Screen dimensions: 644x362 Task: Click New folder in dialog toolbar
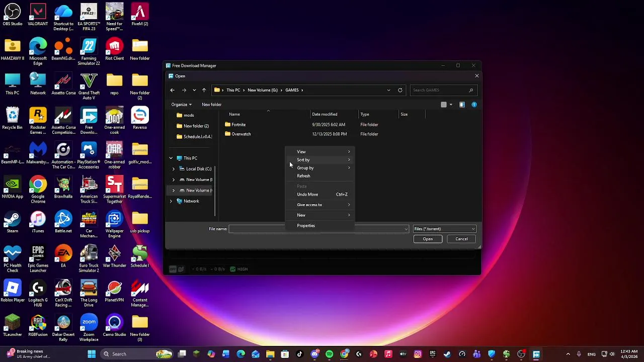click(211, 105)
